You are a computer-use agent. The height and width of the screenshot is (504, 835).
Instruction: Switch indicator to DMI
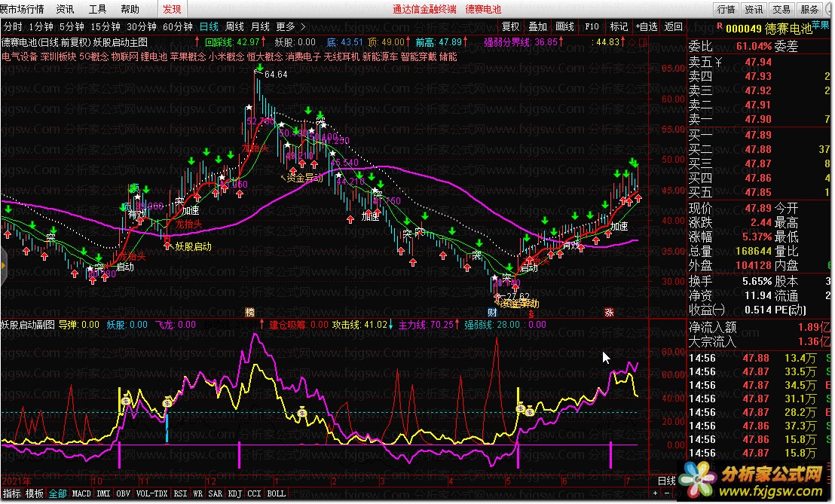pyautogui.click(x=103, y=494)
